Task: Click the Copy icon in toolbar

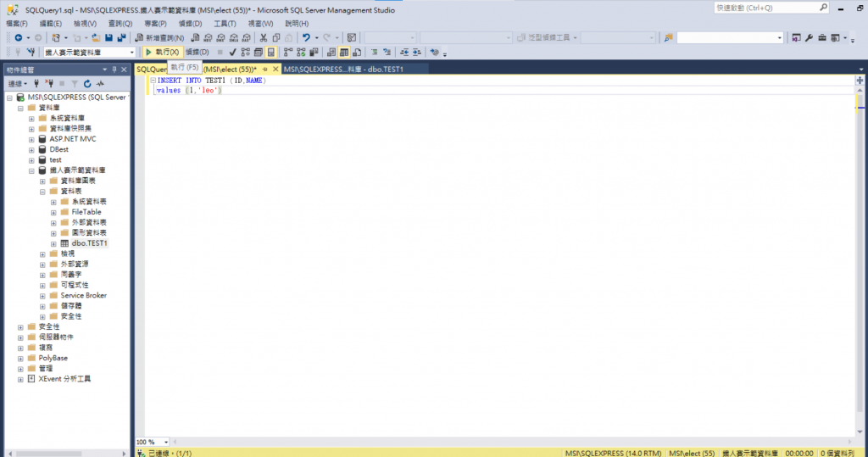Action: [276, 37]
